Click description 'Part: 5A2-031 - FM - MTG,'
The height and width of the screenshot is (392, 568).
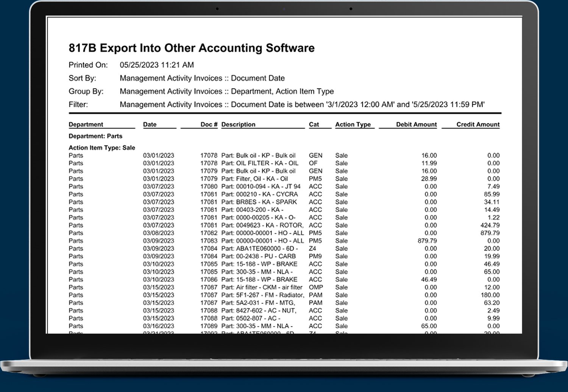258,303
